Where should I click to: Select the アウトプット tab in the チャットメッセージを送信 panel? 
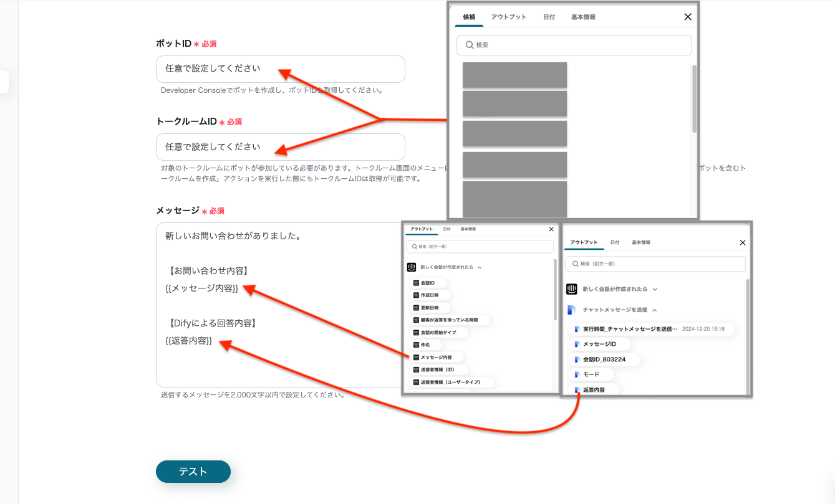[x=584, y=242]
